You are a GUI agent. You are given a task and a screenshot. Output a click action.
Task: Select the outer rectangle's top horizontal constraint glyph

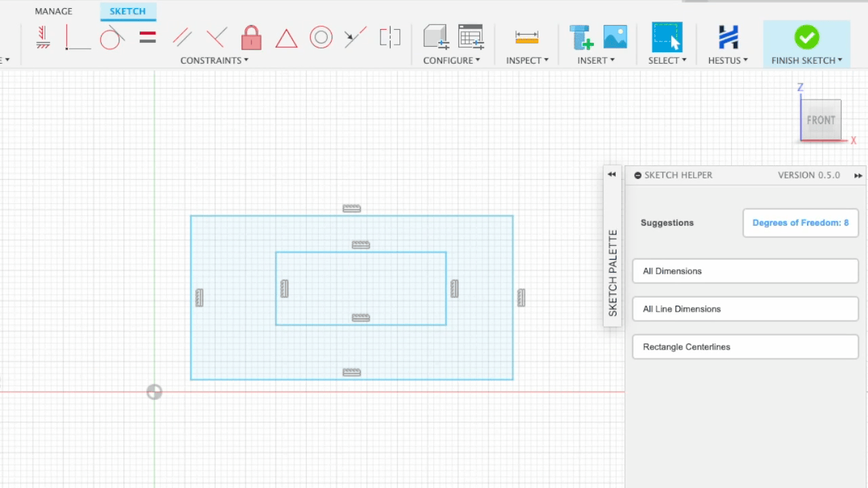351,208
